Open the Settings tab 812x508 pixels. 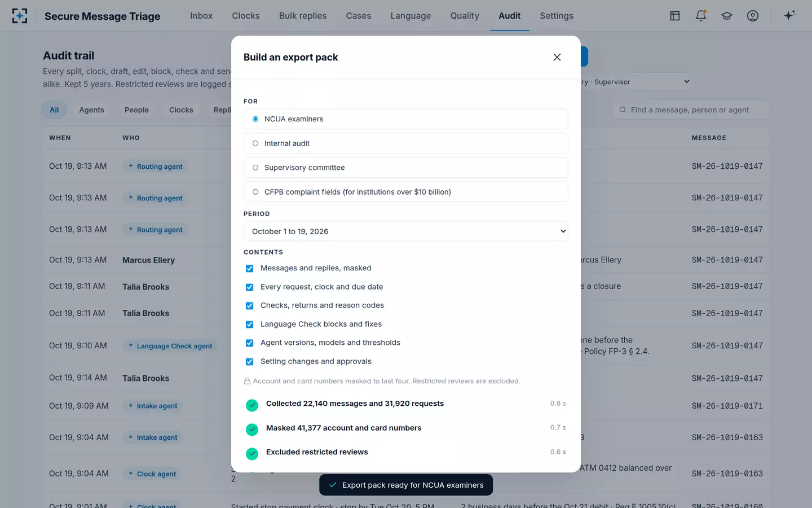pyautogui.click(x=557, y=16)
